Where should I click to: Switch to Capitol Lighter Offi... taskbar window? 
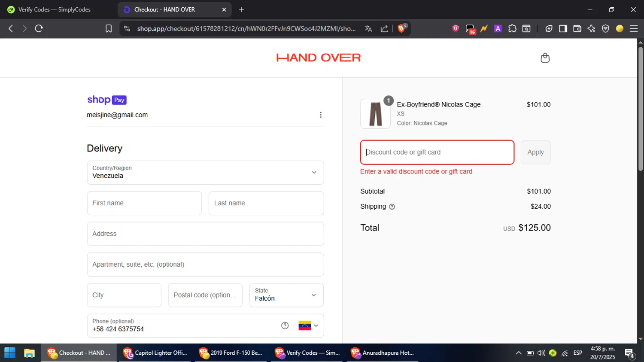(155, 353)
